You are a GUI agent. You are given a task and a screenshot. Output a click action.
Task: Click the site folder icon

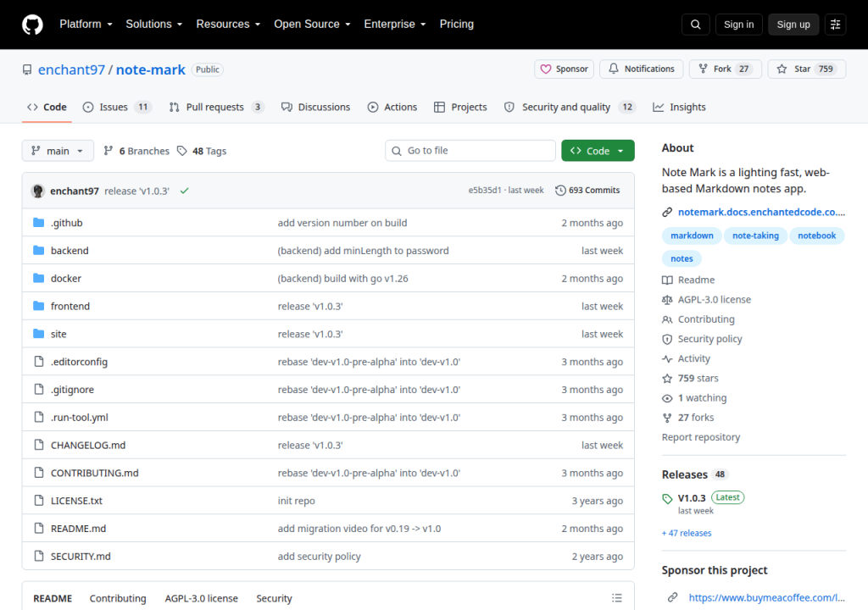pos(38,334)
